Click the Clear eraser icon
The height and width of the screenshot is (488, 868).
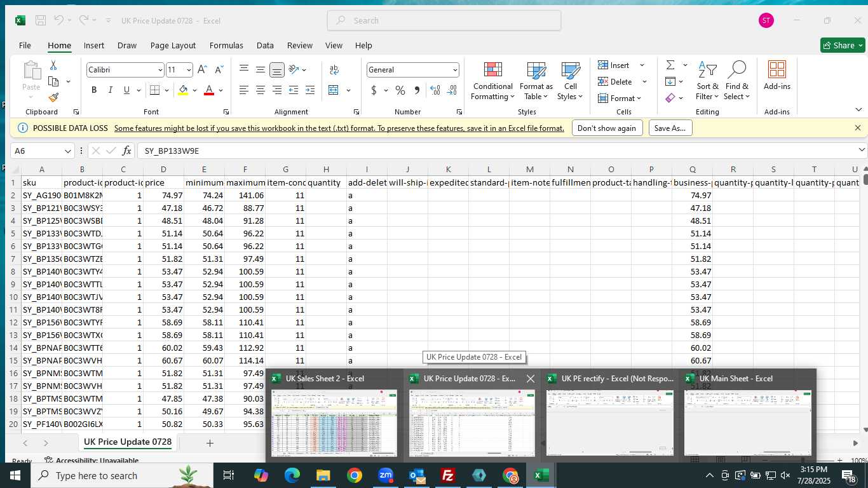tap(670, 98)
